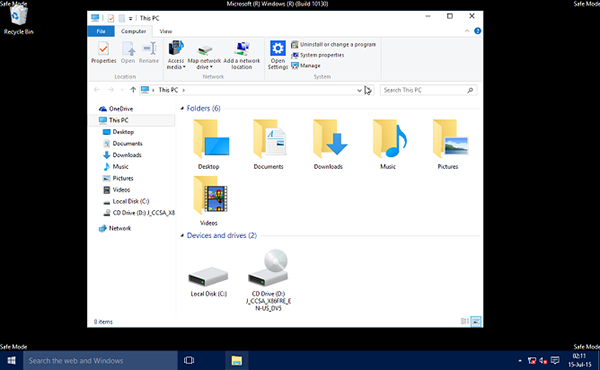
Task: Open Action Center notification icon
Action: click(555, 360)
